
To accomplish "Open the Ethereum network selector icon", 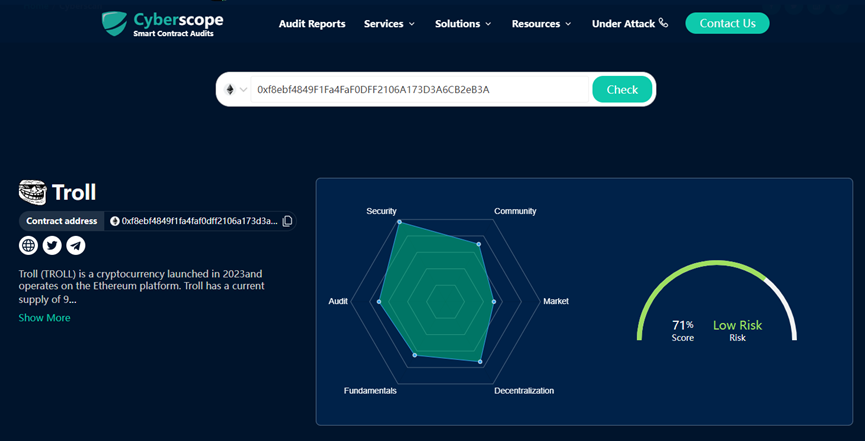I will (x=229, y=89).
